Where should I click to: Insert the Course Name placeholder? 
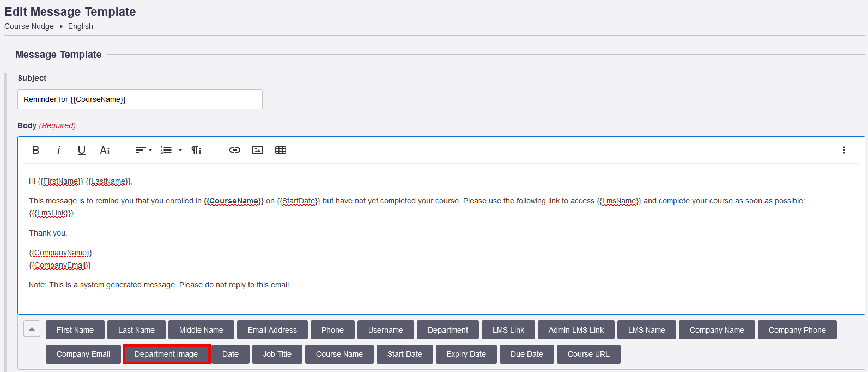tap(339, 354)
